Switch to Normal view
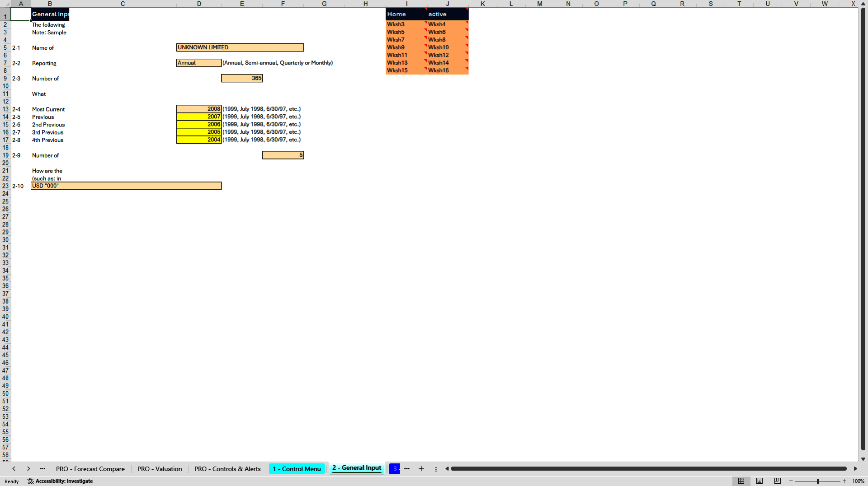 click(x=741, y=481)
